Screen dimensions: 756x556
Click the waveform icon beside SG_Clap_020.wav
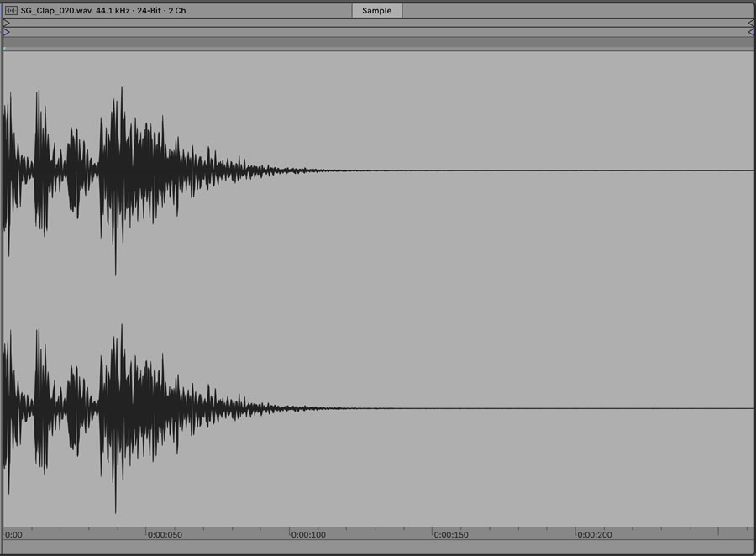pos(12,10)
